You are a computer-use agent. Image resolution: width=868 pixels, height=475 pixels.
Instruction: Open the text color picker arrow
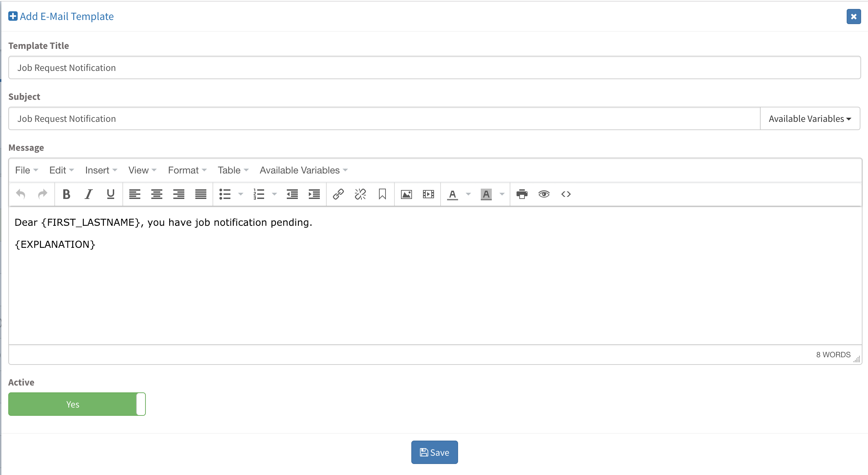coord(468,194)
